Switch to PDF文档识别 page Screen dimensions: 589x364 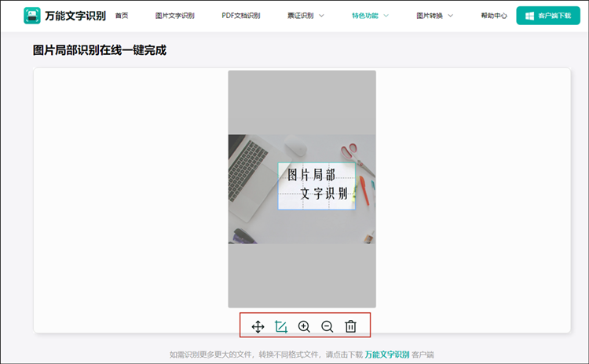(x=242, y=16)
